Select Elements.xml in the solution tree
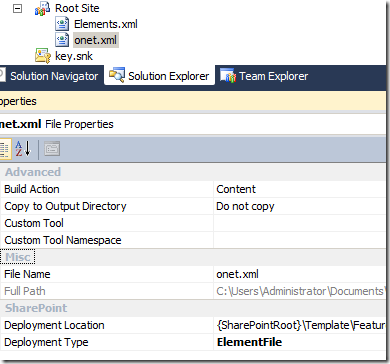This screenshot has height=364, width=390. point(106,24)
